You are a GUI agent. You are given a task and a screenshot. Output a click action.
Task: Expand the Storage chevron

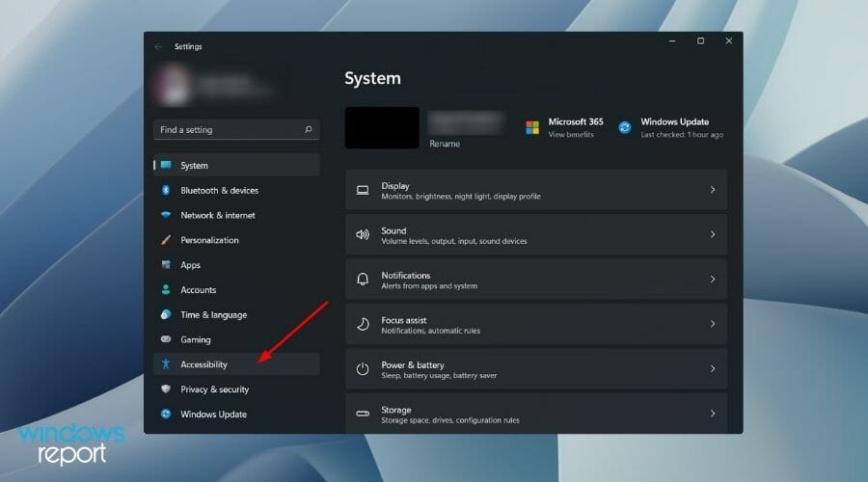(713, 414)
